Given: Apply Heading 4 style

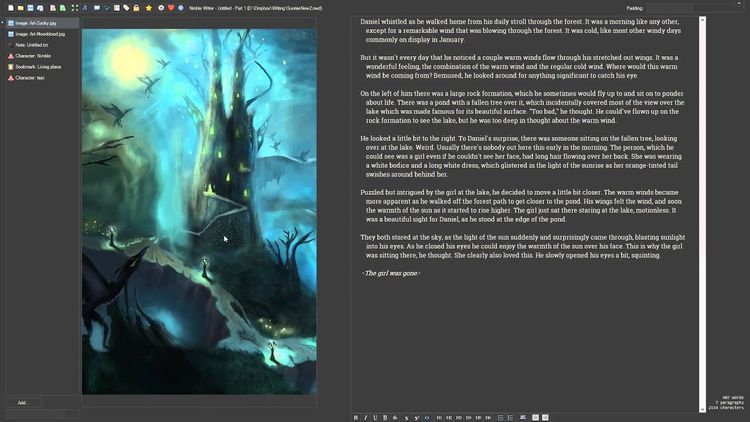Looking at the screenshot, I should point(468,418).
